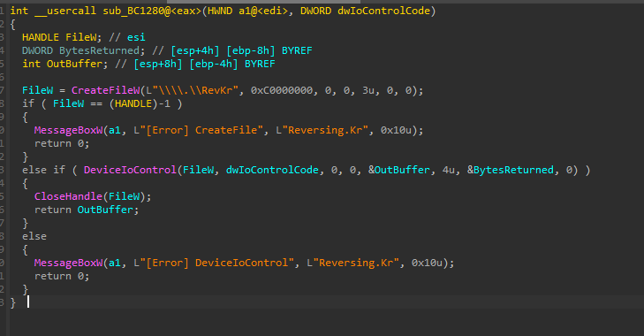
Task: Select FileW in the (HANDLE)-1 comparison
Action: [69, 103]
